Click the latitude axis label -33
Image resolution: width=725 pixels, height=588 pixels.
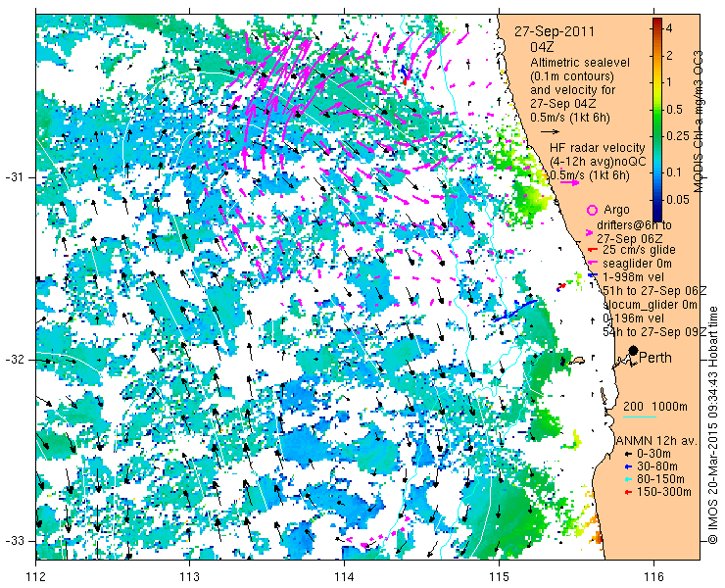15,540
